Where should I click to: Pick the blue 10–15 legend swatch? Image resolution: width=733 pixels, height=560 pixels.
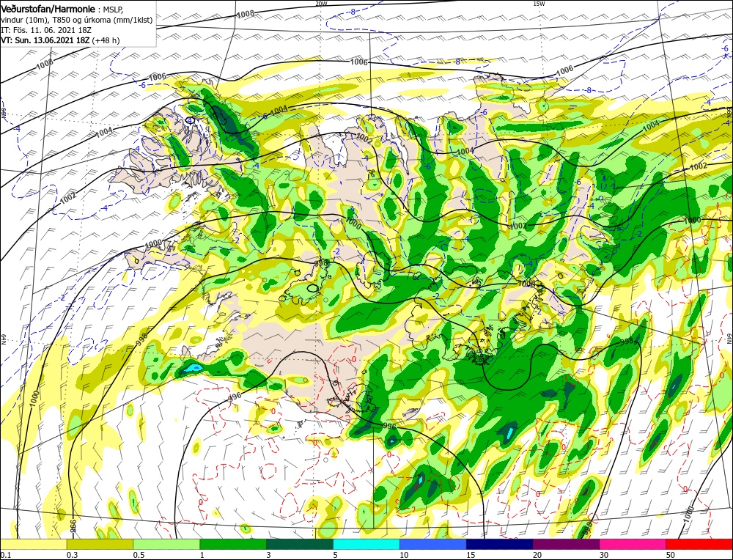433,544
